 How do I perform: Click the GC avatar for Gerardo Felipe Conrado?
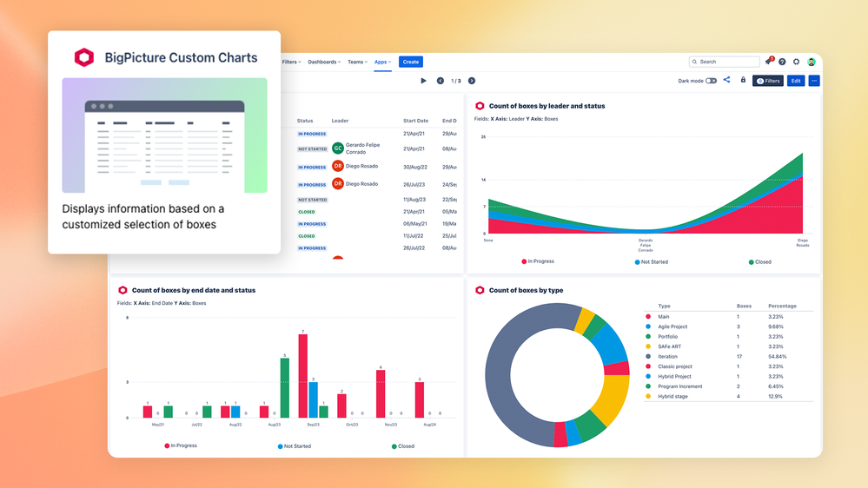coord(338,148)
